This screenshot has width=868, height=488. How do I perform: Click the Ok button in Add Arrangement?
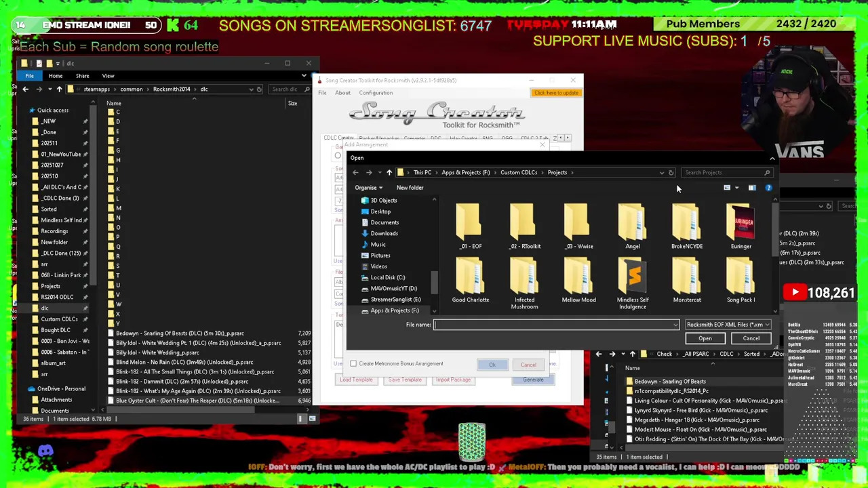492,365
